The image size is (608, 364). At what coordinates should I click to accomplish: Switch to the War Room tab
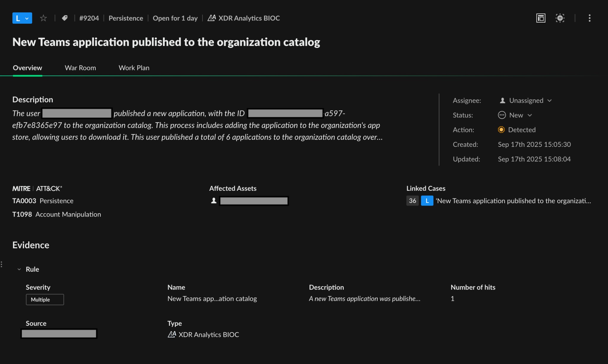[x=80, y=68]
